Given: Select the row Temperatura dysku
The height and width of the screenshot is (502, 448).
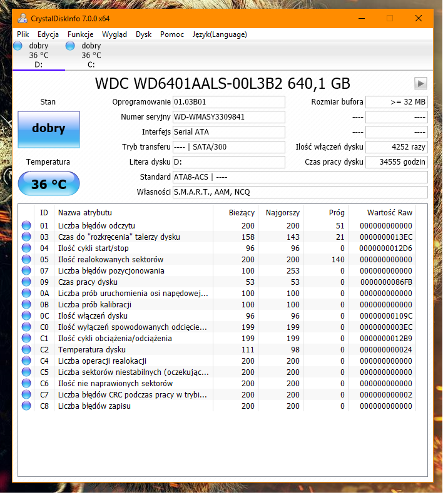Looking at the screenshot, I should pyautogui.click(x=217, y=350).
